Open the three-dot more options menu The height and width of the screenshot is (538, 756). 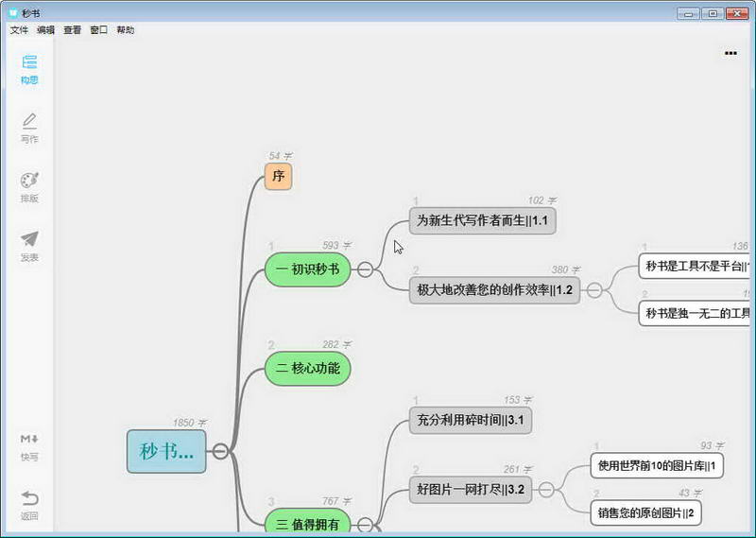pyautogui.click(x=730, y=53)
